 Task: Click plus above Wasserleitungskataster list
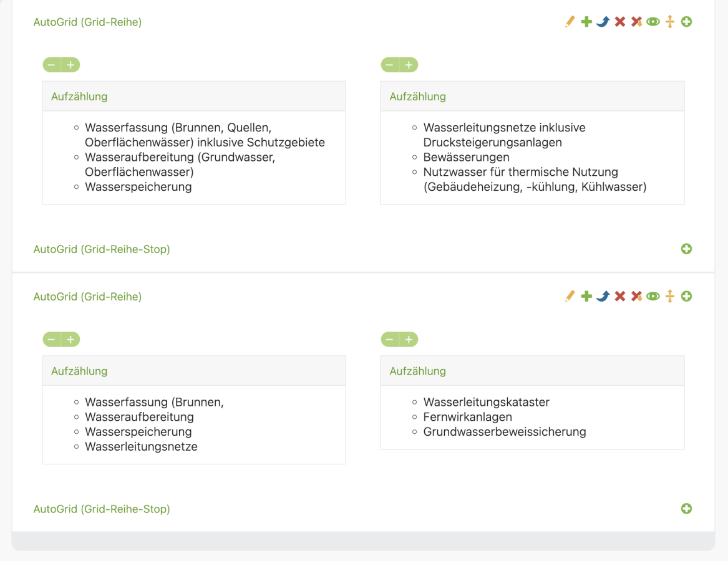pos(409,340)
